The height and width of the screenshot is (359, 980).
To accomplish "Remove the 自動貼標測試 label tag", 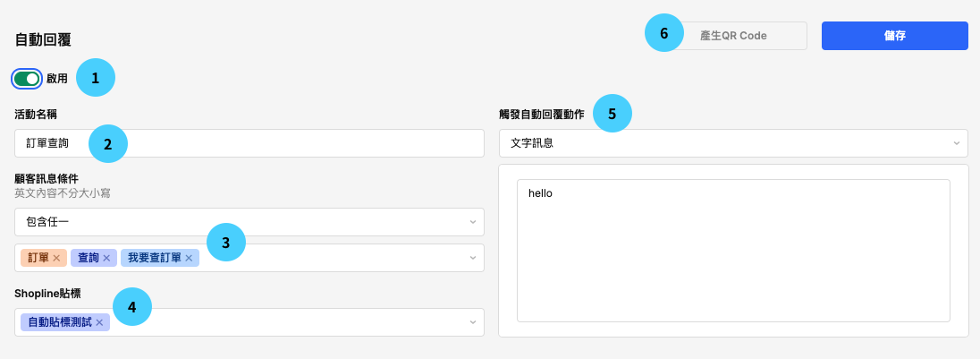I will (x=99, y=322).
